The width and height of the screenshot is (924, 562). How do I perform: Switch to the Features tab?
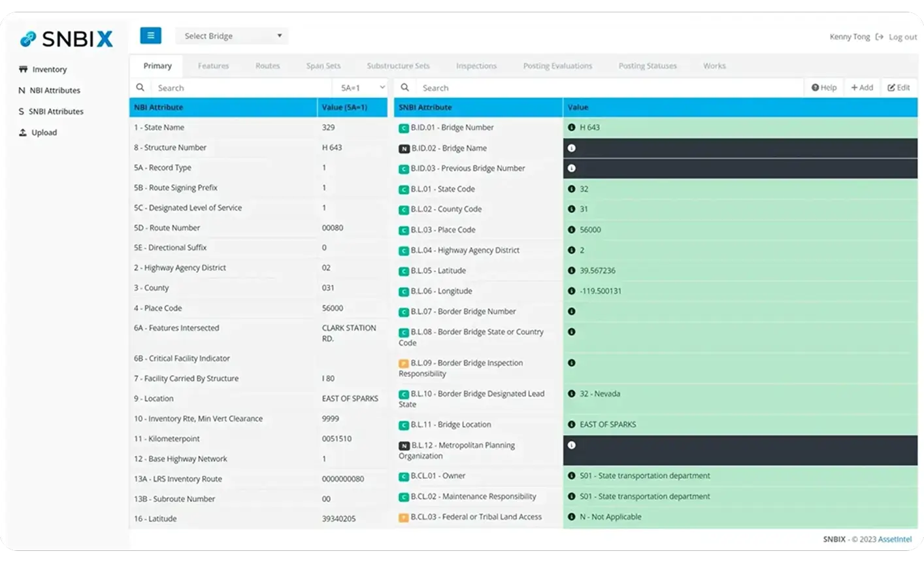point(214,66)
